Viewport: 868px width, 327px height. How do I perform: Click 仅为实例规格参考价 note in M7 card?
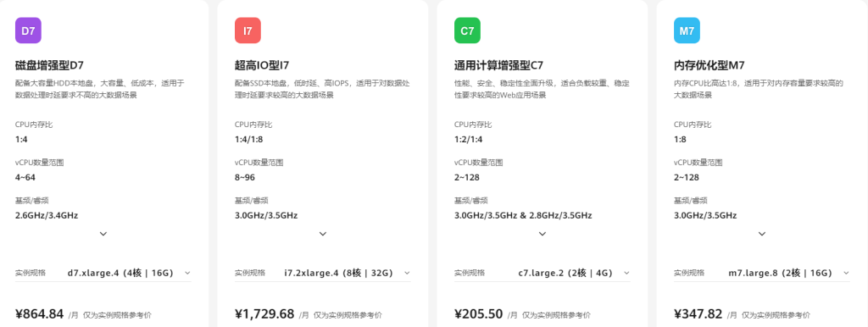776,315
